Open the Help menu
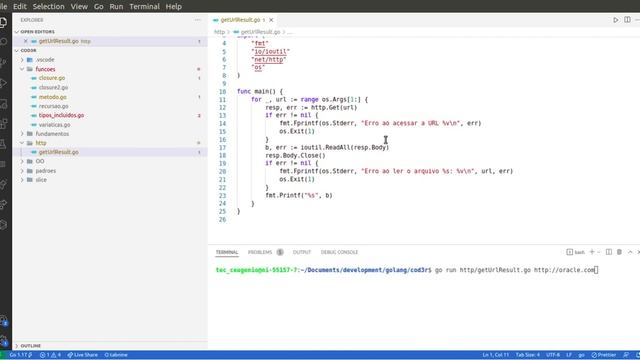This screenshot has height=360, width=640. (x=173, y=7)
